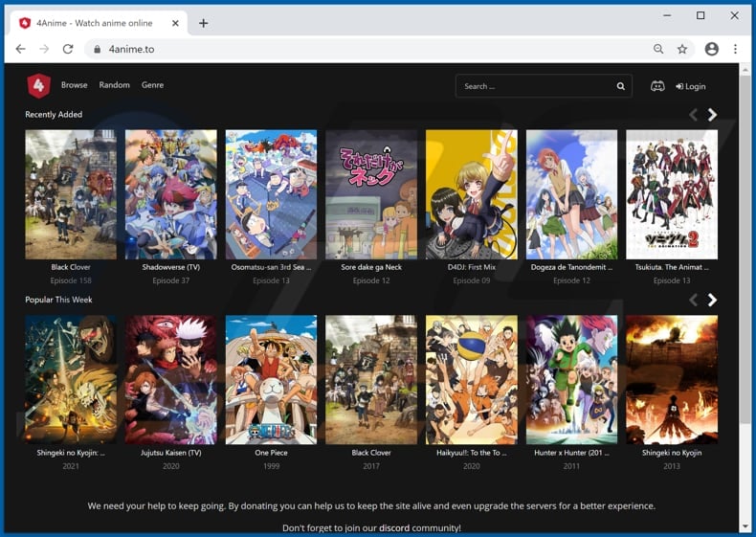Click the Hunter x Hunter (201 ... title text
This screenshot has height=537, width=756.
click(571, 453)
